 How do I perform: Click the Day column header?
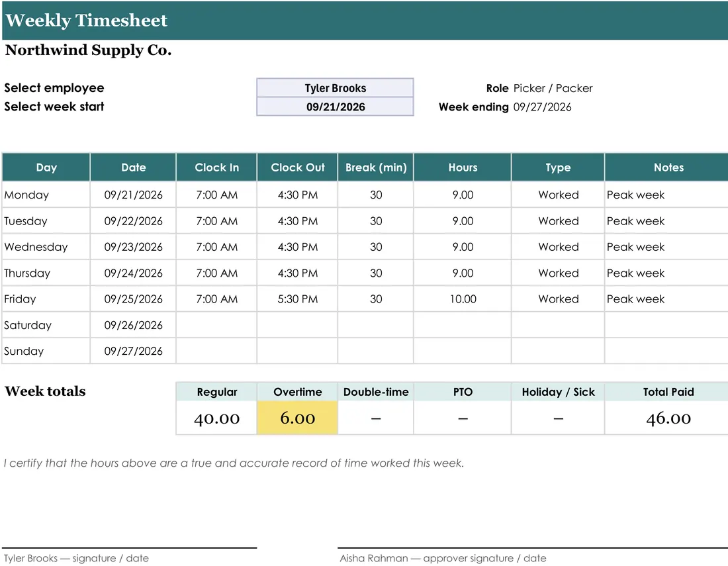(46, 167)
